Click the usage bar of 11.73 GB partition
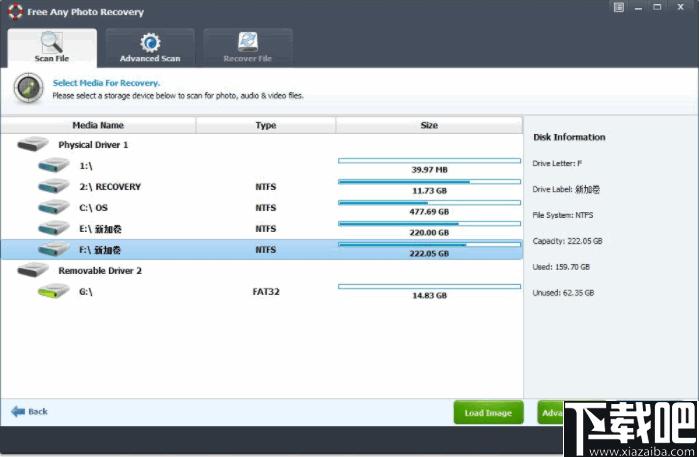The image size is (699, 457). pos(429,181)
